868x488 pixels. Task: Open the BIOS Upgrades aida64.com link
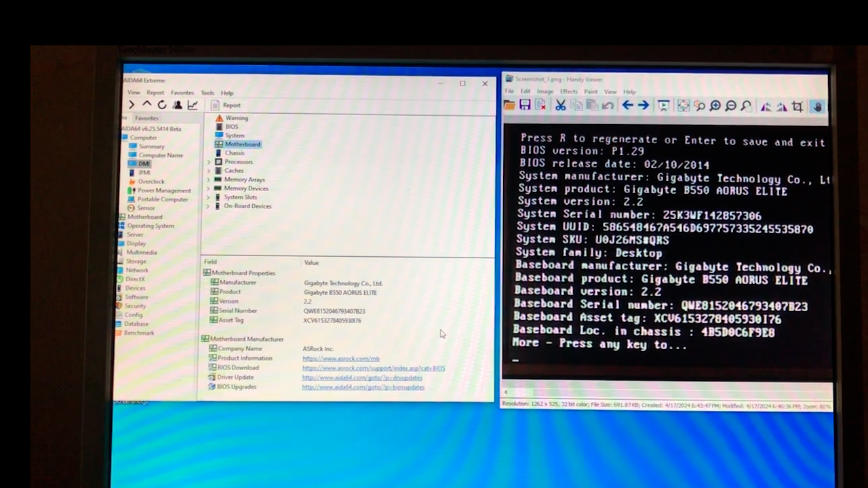tap(363, 387)
